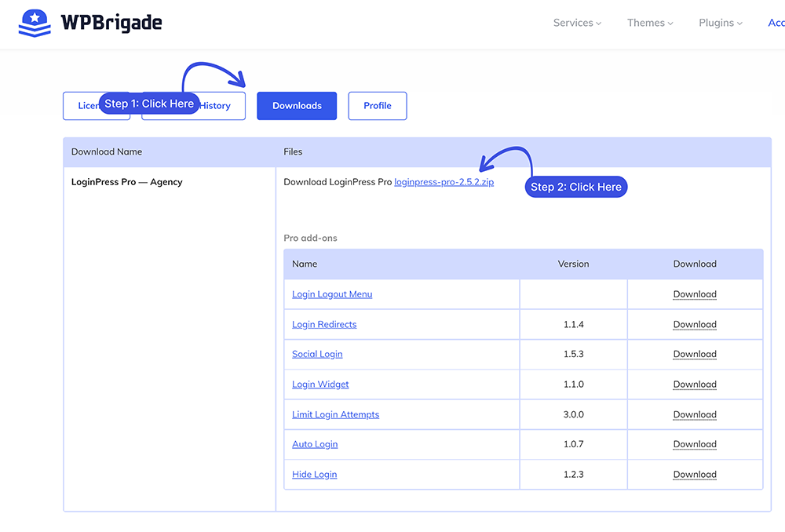The height and width of the screenshot is (532, 785).
Task: Download the loginpress-pro-2.5.2.zip file
Action: [444, 182]
